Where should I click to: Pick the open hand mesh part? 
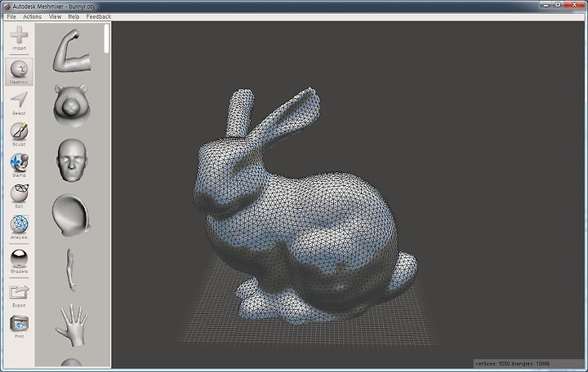click(x=72, y=325)
